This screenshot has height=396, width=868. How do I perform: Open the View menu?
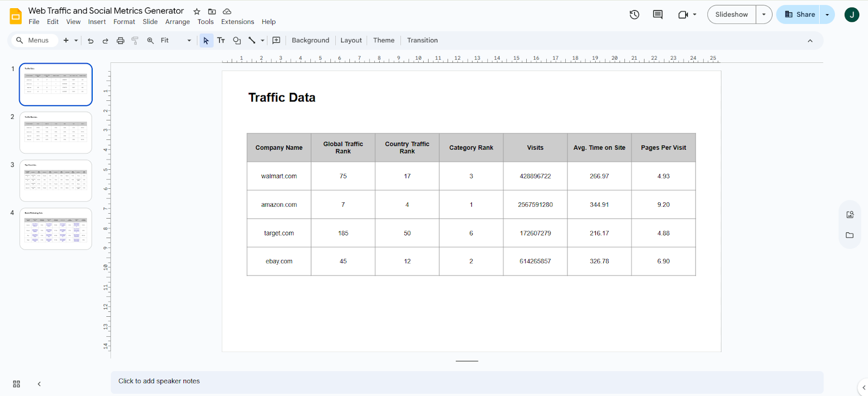point(73,22)
